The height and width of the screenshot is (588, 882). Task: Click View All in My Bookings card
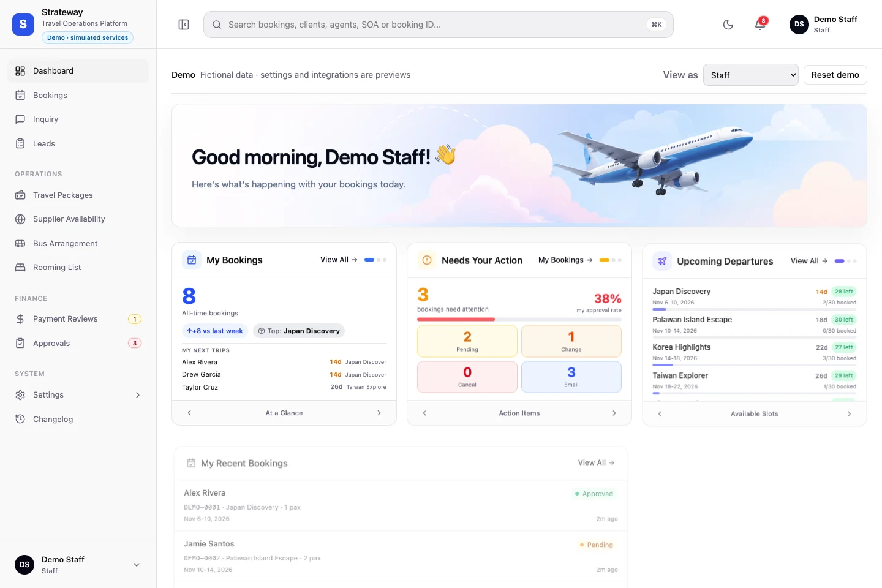coord(339,260)
